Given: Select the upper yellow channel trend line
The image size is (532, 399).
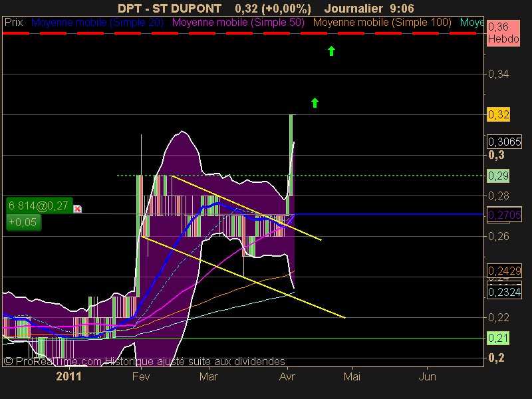Looking at the screenshot, I should click(247, 207).
